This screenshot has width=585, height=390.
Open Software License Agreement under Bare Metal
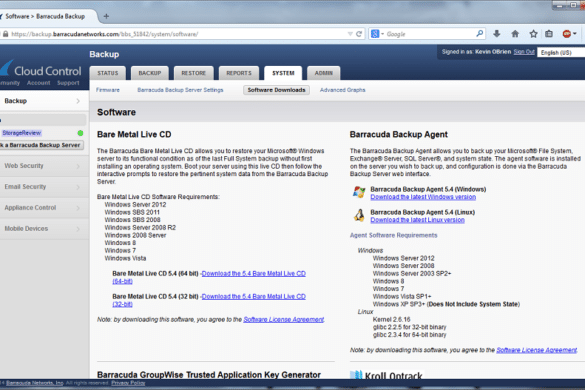coord(284,319)
